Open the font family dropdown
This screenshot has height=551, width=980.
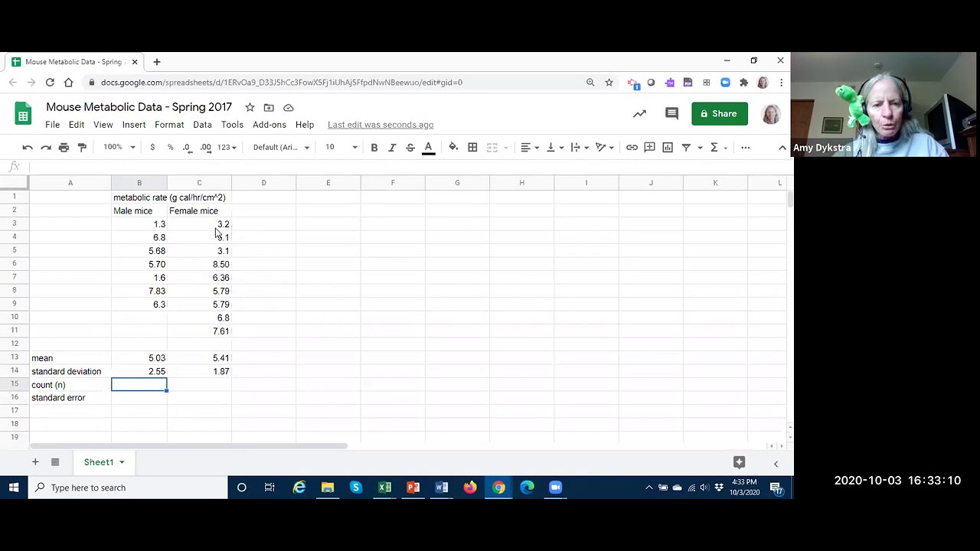tap(281, 147)
